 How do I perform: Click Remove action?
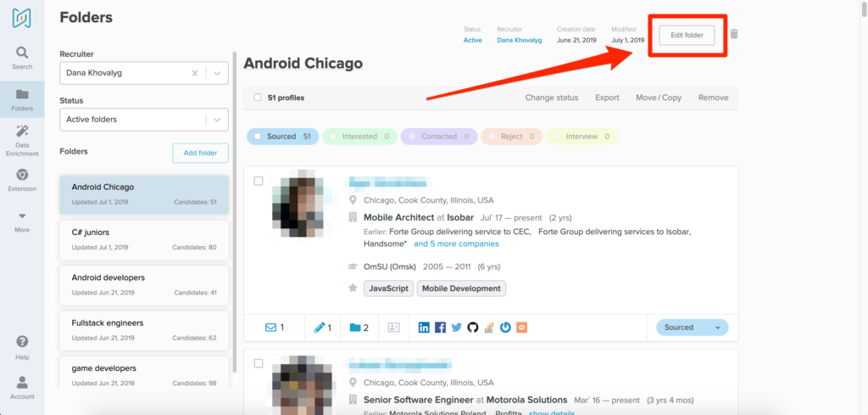pyautogui.click(x=713, y=98)
